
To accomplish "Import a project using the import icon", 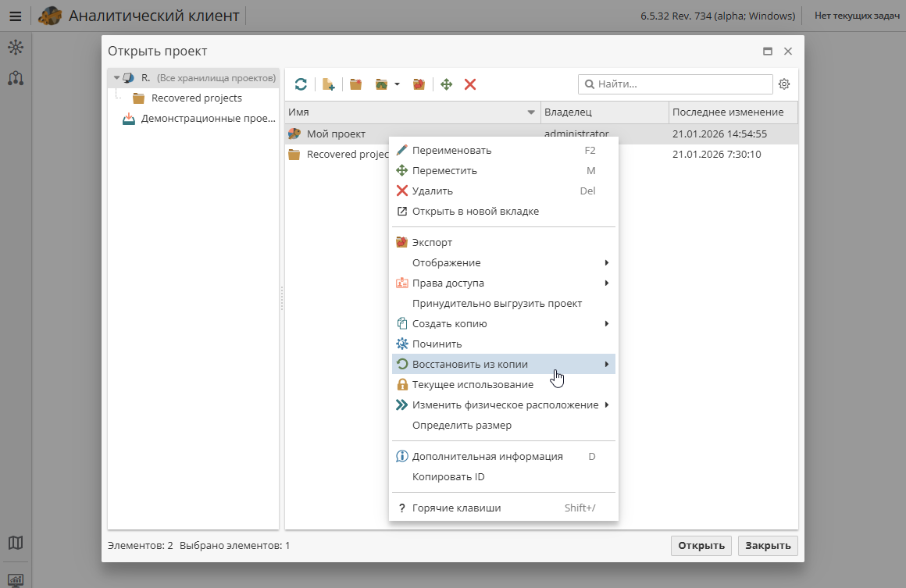I will click(419, 84).
